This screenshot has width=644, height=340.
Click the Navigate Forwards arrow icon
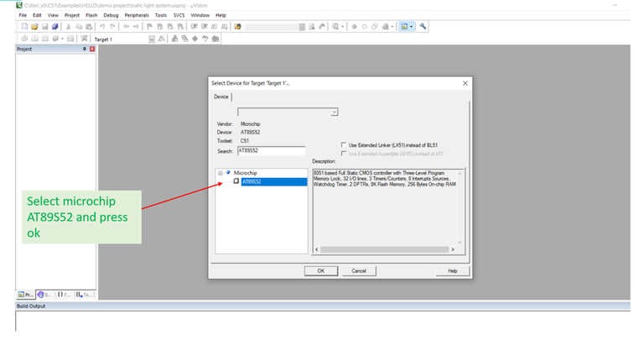tap(136, 26)
